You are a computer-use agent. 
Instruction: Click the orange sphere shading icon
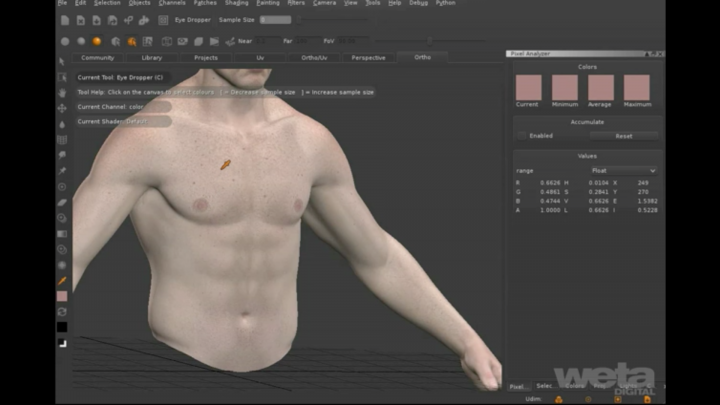(x=97, y=41)
